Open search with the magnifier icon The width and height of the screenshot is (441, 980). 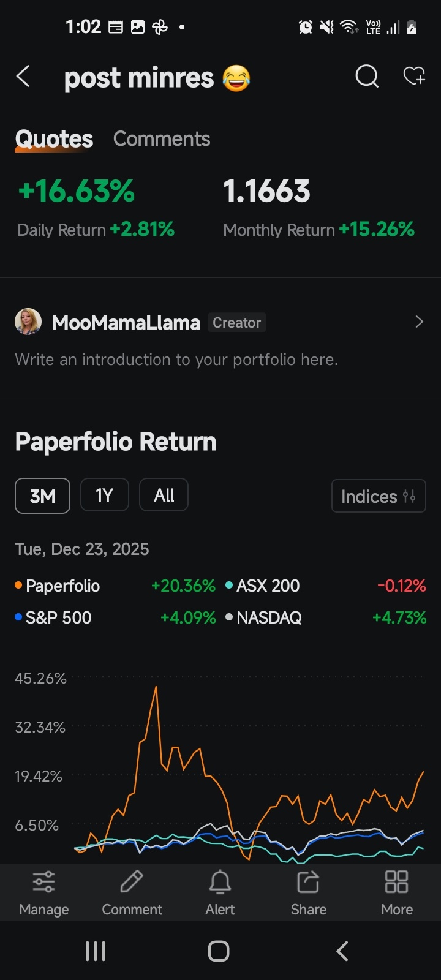(x=367, y=77)
